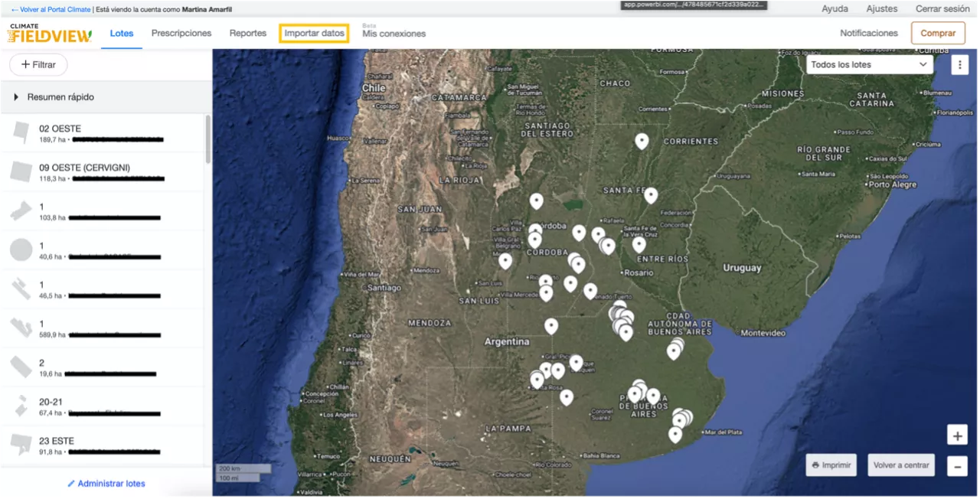Image resolution: width=980 pixels, height=499 pixels.
Task: Click the 02 OESTE field shape icon
Action: [x=21, y=133]
